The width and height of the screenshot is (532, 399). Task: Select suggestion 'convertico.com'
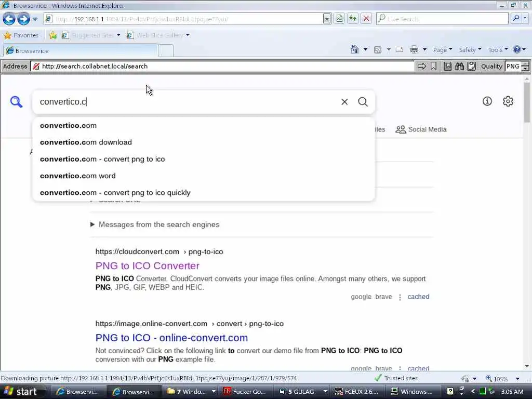click(x=204, y=126)
